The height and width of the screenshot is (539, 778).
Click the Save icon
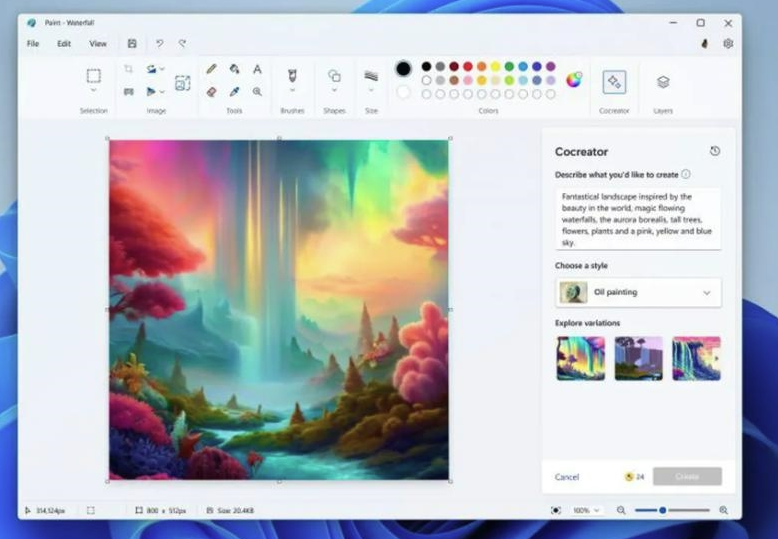(132, 44)
